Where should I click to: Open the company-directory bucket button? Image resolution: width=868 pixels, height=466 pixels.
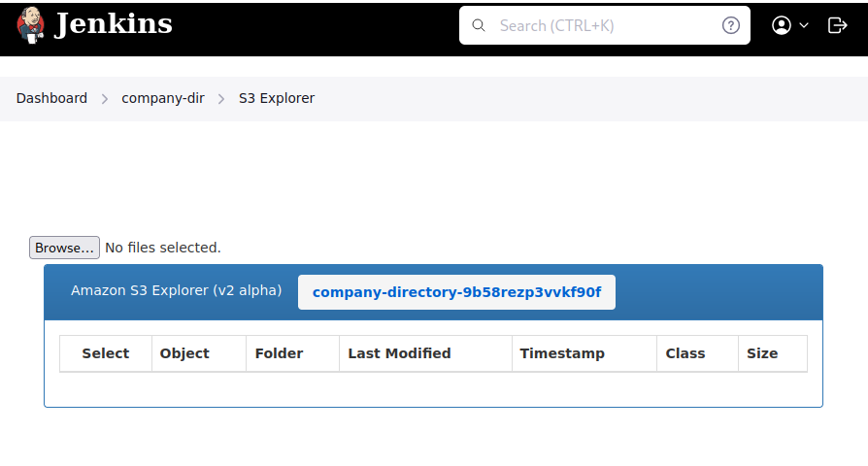pos(456,292)
